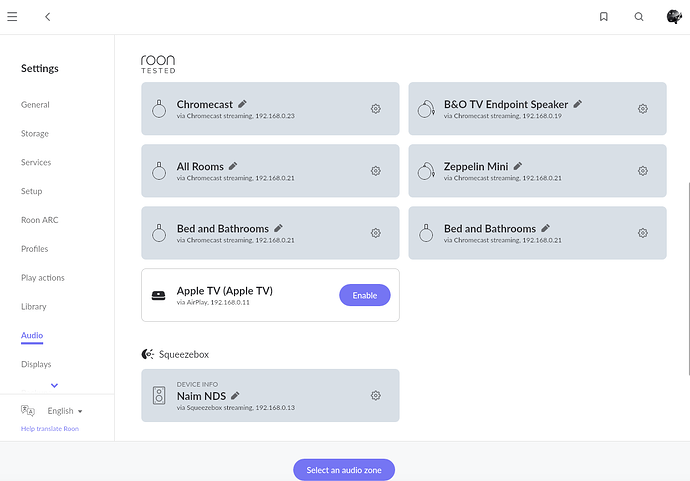
Task: Click the Apple TV (Apple TV) title
Action: click(x=225, y=291)
